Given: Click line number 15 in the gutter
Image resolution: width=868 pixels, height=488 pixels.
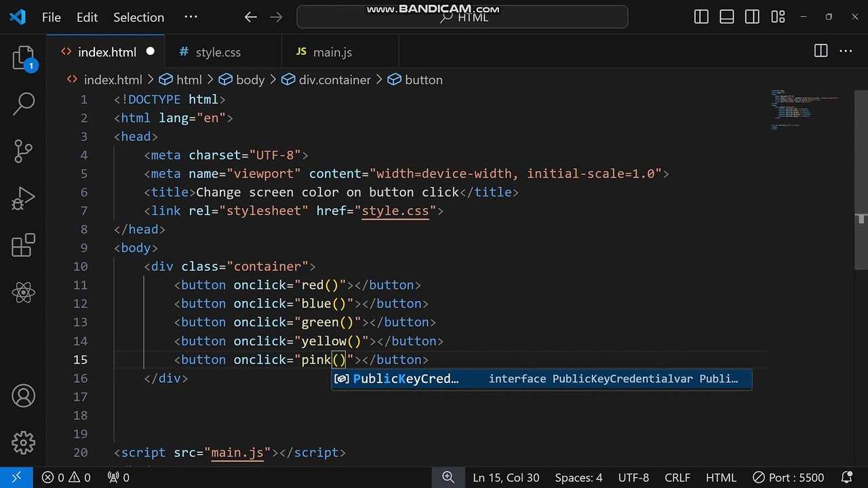Looking at the screenshot, I should pos(80,359).
